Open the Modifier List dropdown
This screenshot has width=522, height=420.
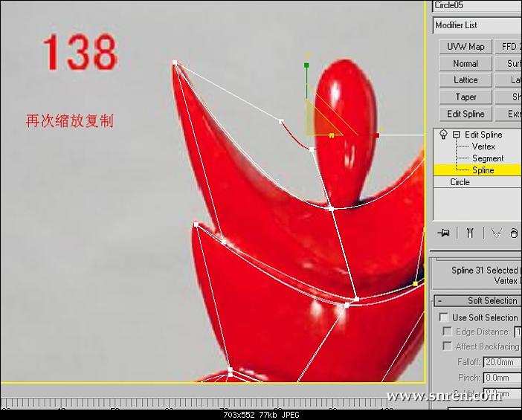(x=477, y=25)
